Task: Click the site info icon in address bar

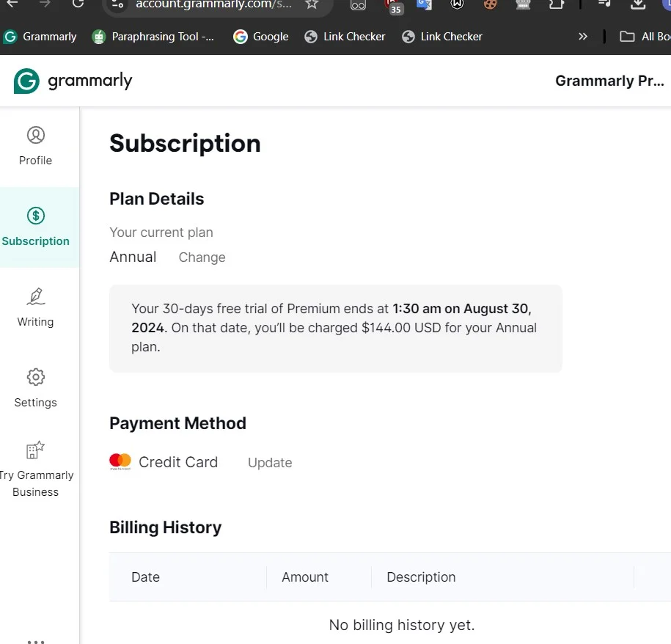Action: point(117,4)
